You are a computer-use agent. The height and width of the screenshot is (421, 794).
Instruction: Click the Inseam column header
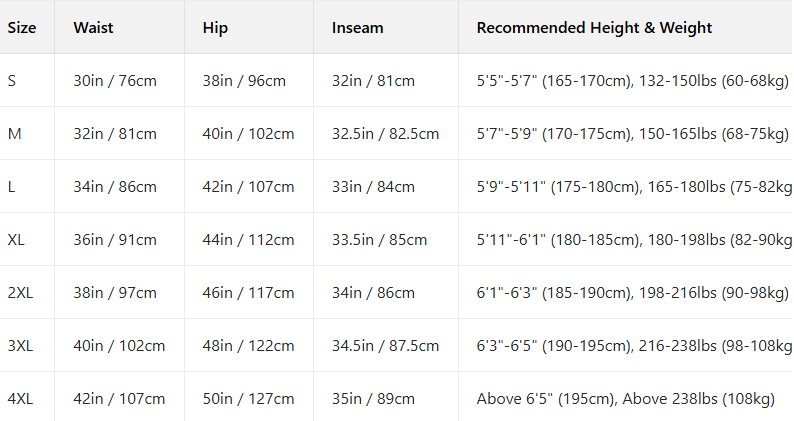(x=357, y=28)
